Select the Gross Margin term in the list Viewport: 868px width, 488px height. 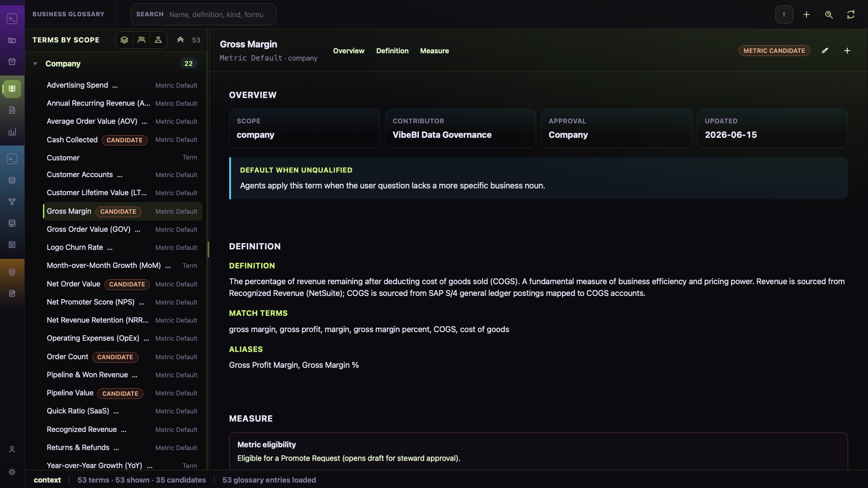click(x=122, y=211)
